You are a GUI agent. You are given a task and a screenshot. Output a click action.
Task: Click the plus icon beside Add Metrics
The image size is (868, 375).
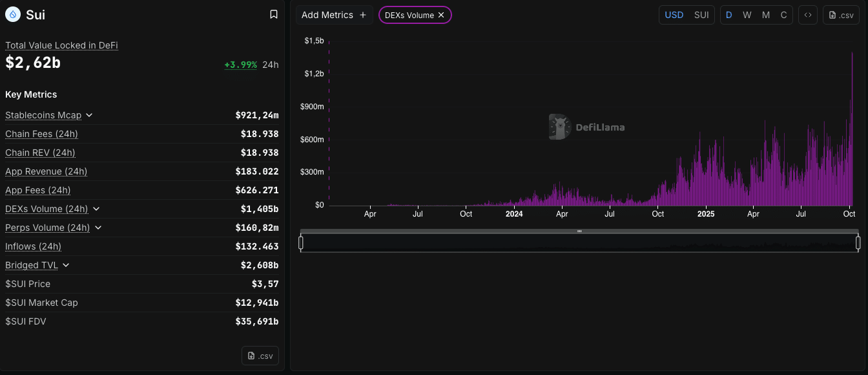(x=363, y=15)
